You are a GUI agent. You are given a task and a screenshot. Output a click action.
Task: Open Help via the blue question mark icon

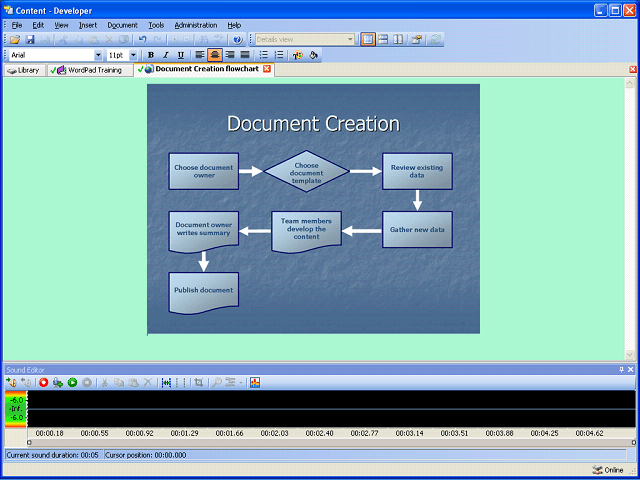click(238, 40)
